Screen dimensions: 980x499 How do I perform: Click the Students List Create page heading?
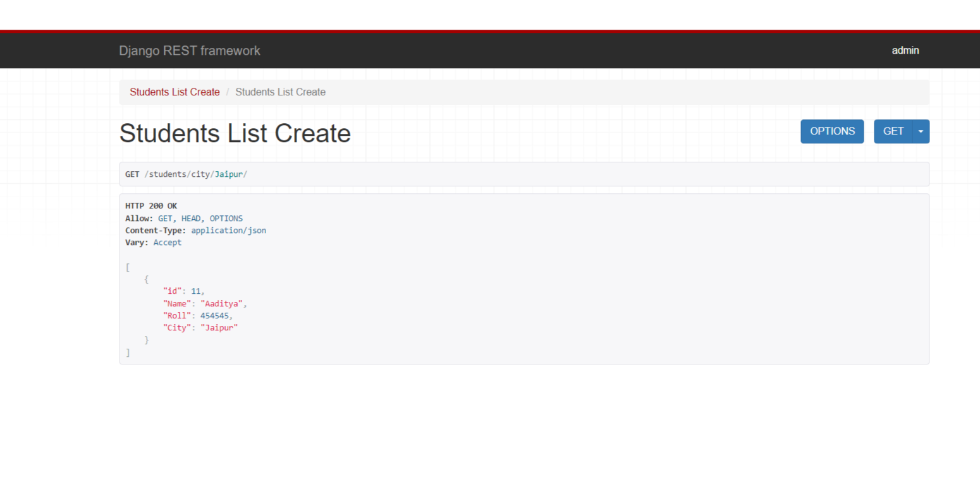(235, 133)
